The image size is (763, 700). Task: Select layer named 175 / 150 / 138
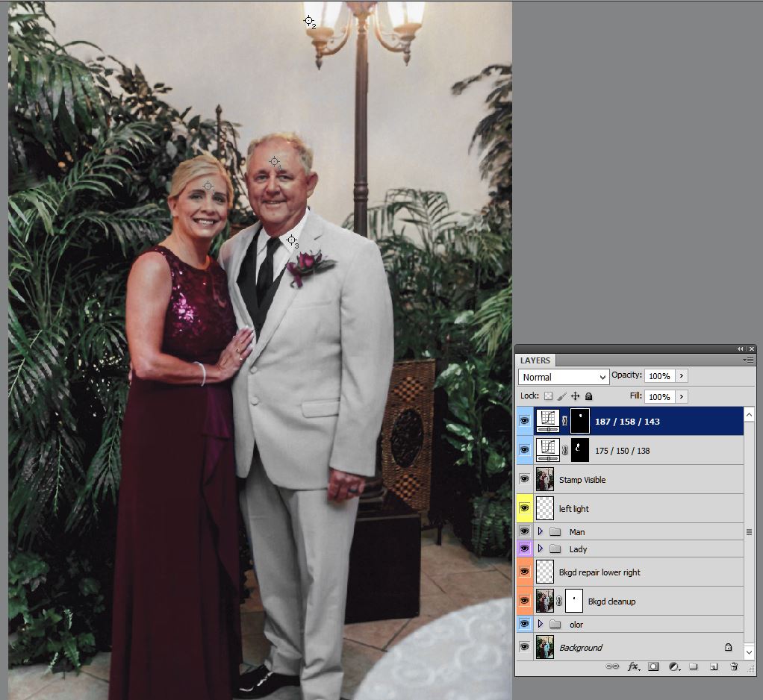coord(623,451)
